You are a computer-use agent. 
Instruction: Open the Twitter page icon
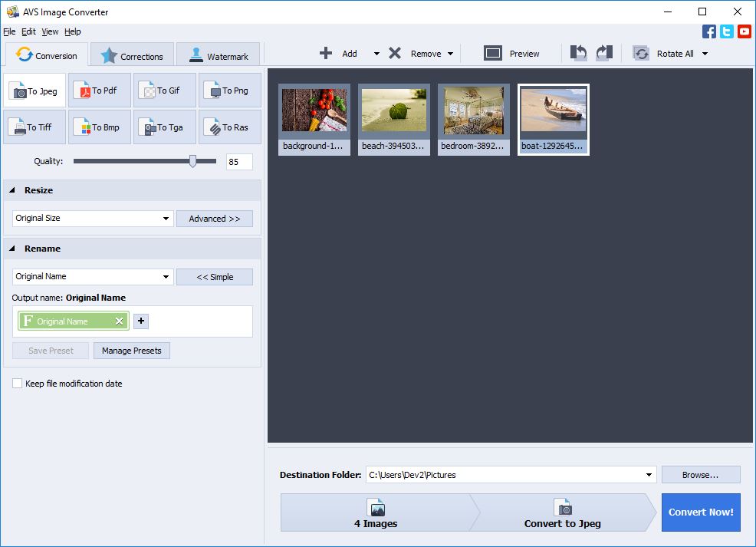(727, 31)
